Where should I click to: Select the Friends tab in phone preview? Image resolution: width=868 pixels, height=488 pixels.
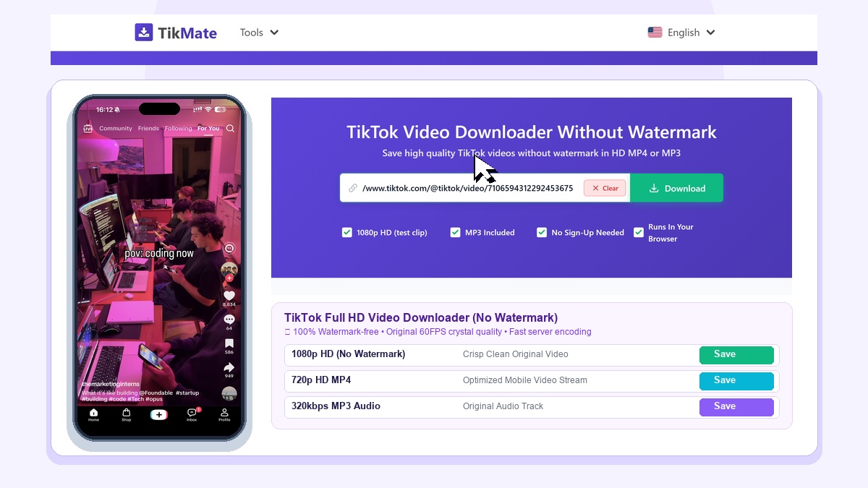click(x=148, y=129)
